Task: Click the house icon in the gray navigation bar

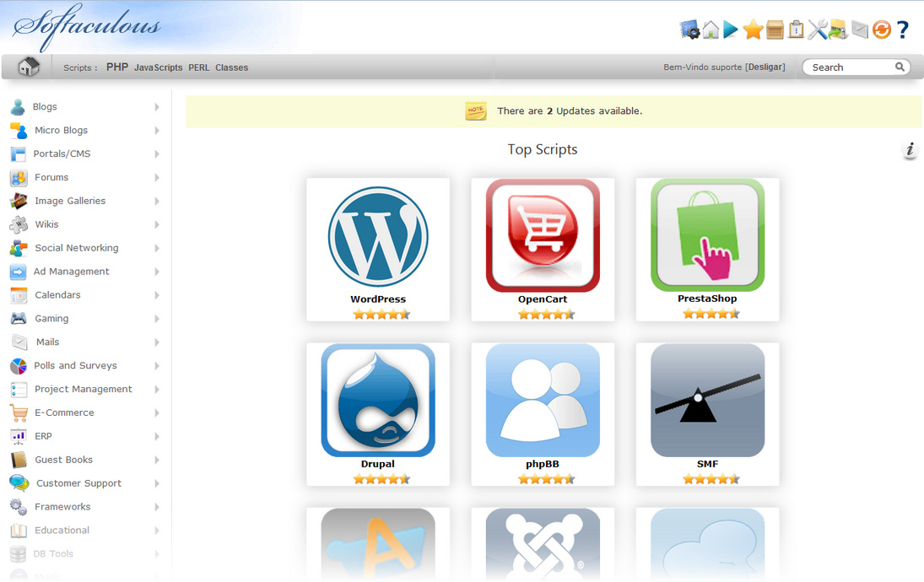Action: (29, 67)
